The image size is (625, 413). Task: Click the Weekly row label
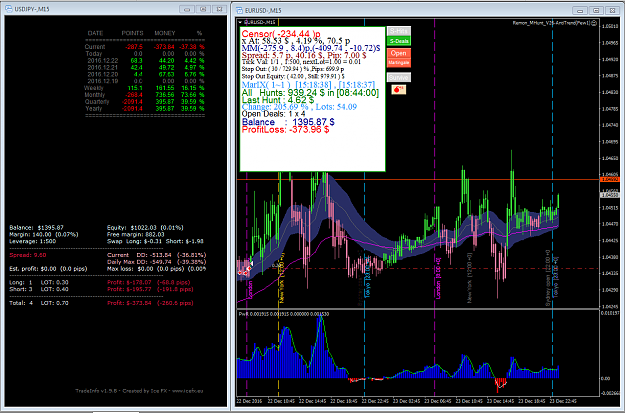click(x=94, y=88)
